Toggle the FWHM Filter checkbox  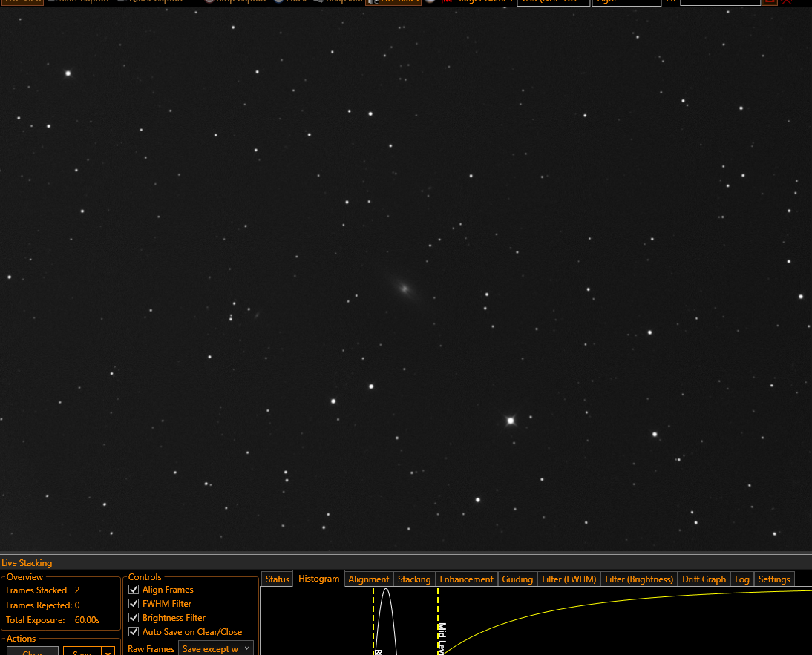tap(134, 604)
